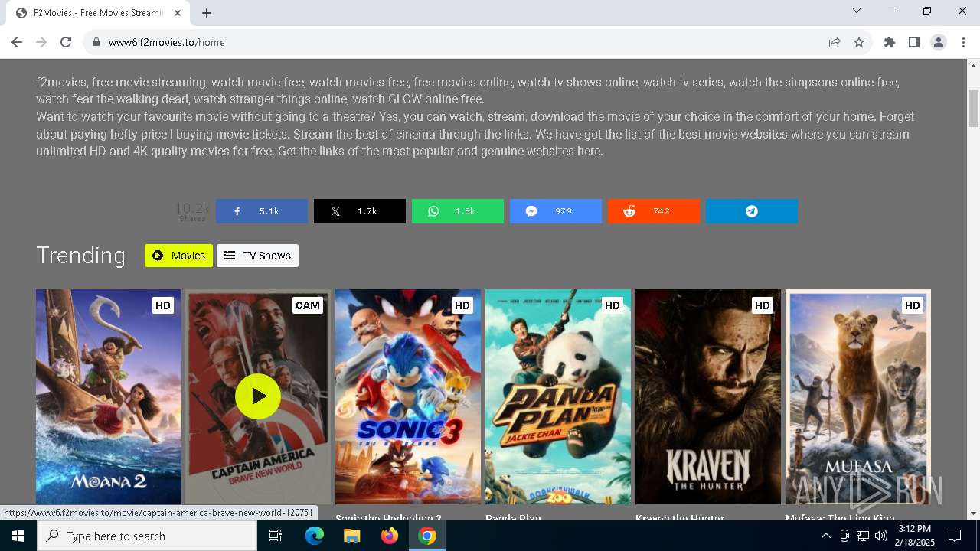The width and height of the screenshot is (980, 551).
Task: Share on Facebook button 5.1k
Action: (262, 211)
